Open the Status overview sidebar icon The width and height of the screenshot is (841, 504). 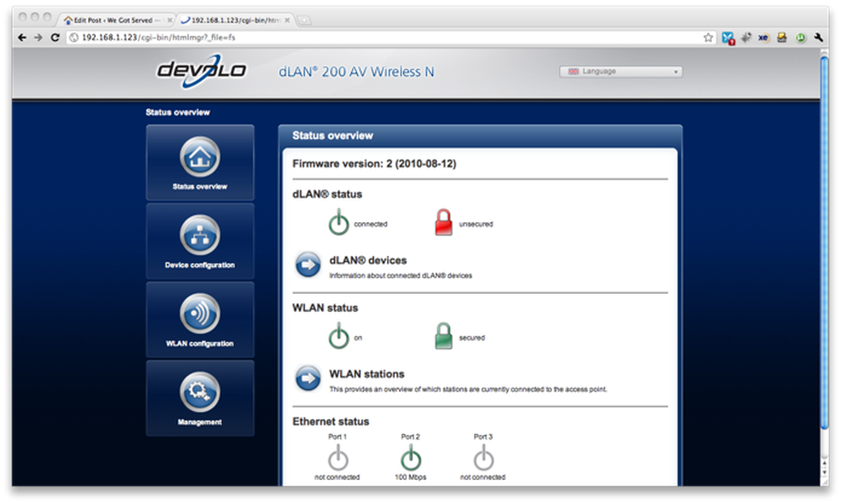200,158
